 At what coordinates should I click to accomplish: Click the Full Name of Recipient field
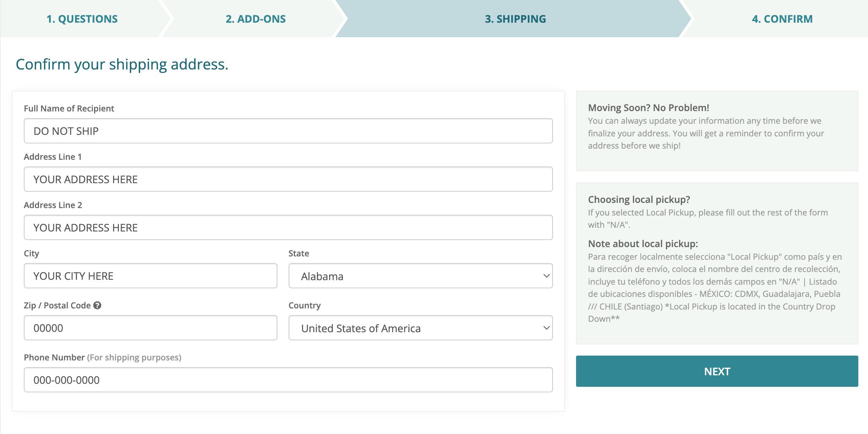click(288, 131)
